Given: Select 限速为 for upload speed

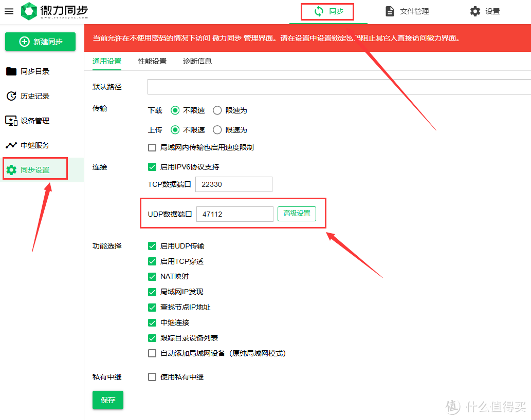Looking at the screenshot, I should point(217,129).
